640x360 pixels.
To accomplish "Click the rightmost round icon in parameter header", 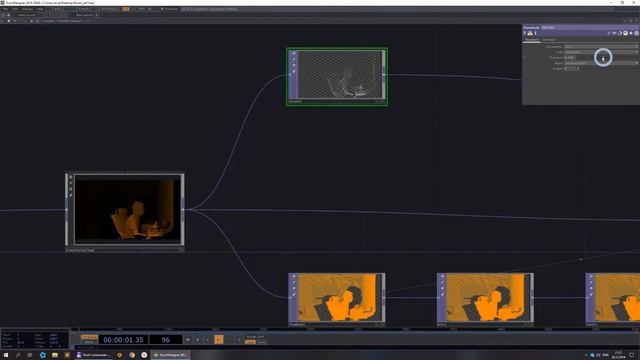I will point(636,33).
